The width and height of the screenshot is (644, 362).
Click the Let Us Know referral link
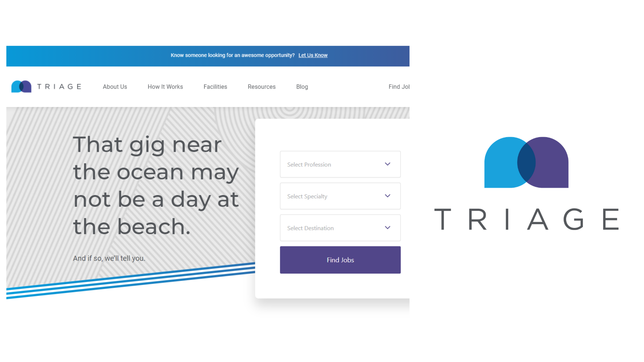pos(313,55)
